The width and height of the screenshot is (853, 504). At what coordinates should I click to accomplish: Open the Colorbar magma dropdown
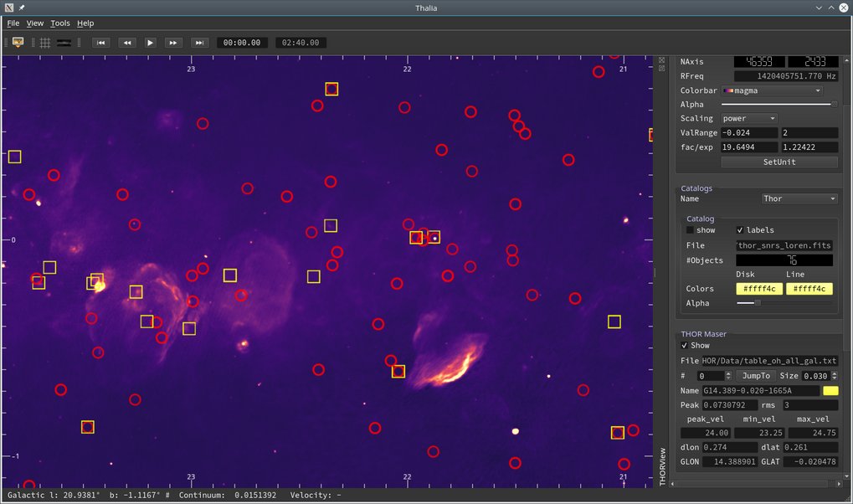point(773,90)
